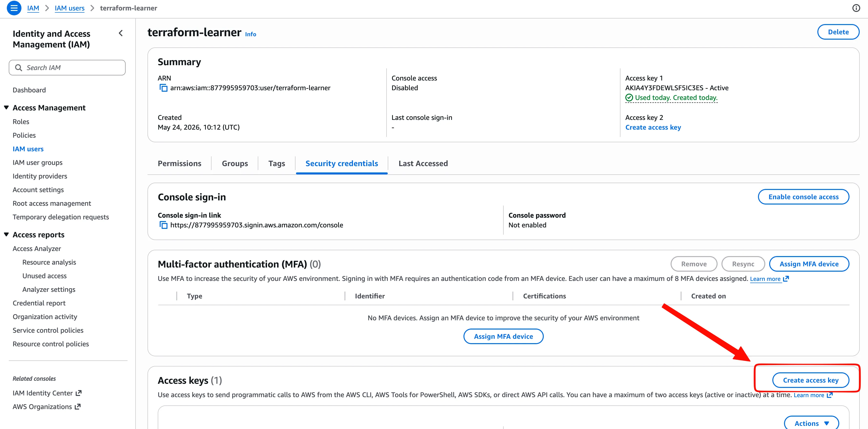
Task: Click the external link icon after MFA Learn more
Action: point(786,279)
